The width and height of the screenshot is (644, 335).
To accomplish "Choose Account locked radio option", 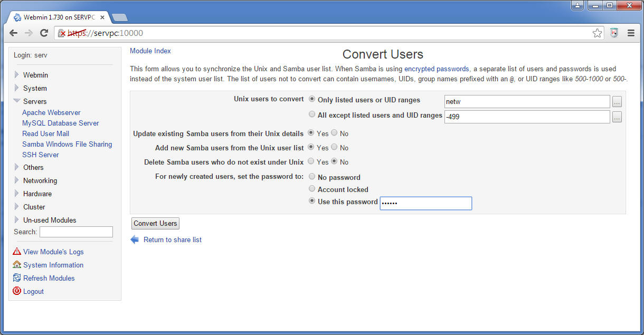I will click(x=312, y=189).
